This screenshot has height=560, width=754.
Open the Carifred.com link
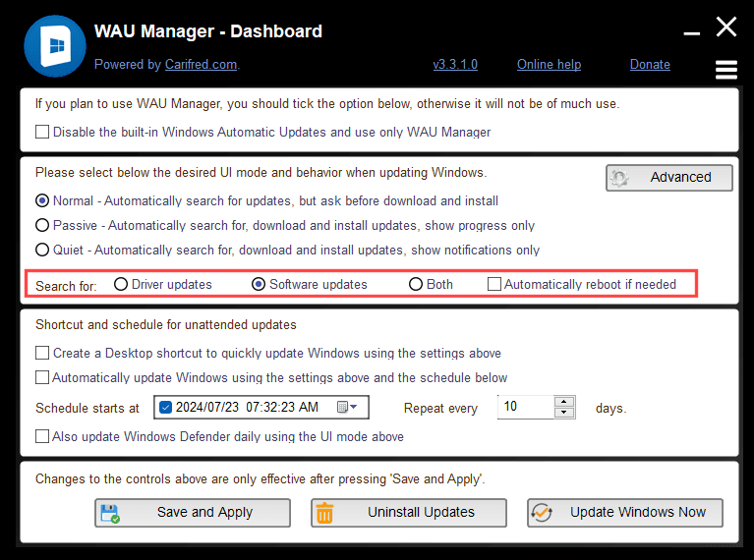tap(201, 65)
